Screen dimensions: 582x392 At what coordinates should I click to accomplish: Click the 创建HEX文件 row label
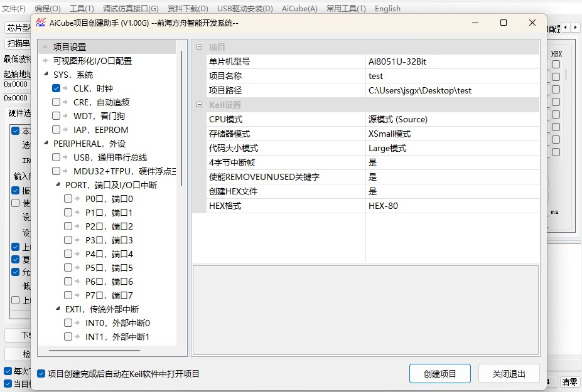[233, 191]
